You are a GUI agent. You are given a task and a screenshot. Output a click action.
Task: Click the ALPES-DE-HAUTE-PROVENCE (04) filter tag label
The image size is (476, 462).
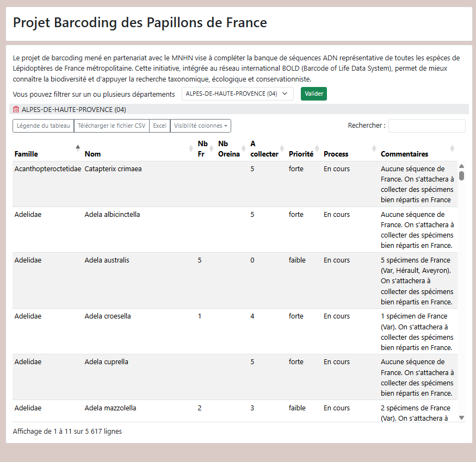click(74, 109)
